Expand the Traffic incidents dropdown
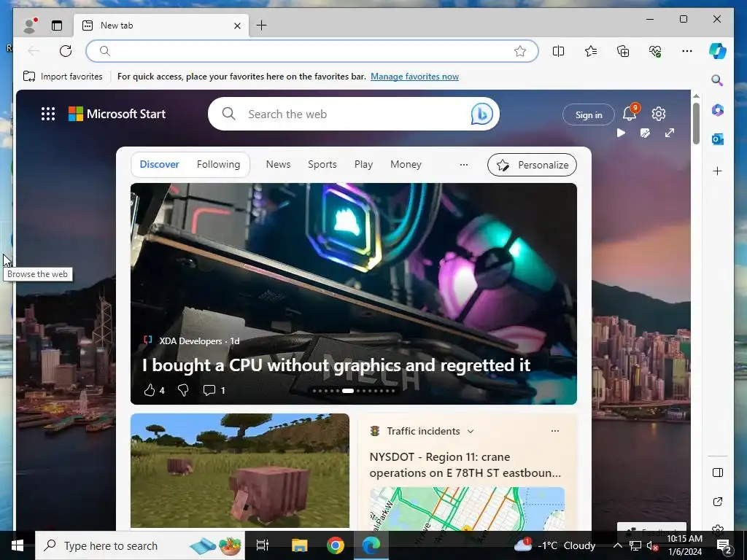The image size is (747, 560). click(471, 431)
